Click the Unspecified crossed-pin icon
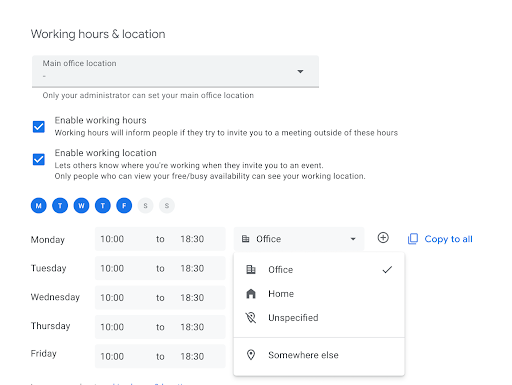This screenshot has width=512, height=385. click(x=251, y=318)
